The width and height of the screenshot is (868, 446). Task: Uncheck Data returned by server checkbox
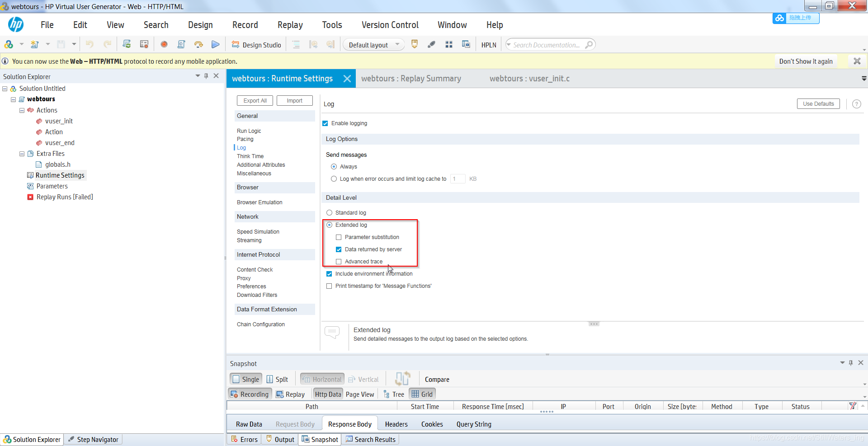tap(339, 249)
